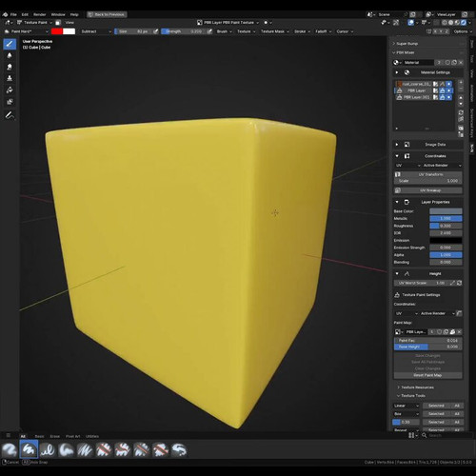
Task: Toggle paint mode on PBR Layer
Action: click(443, 90)
